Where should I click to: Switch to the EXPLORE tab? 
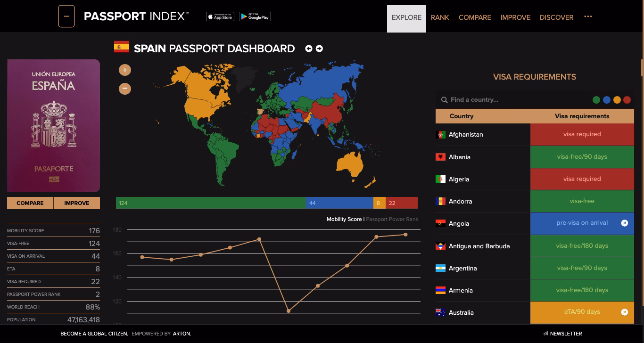pyautogui.click(x=406, y=19)
